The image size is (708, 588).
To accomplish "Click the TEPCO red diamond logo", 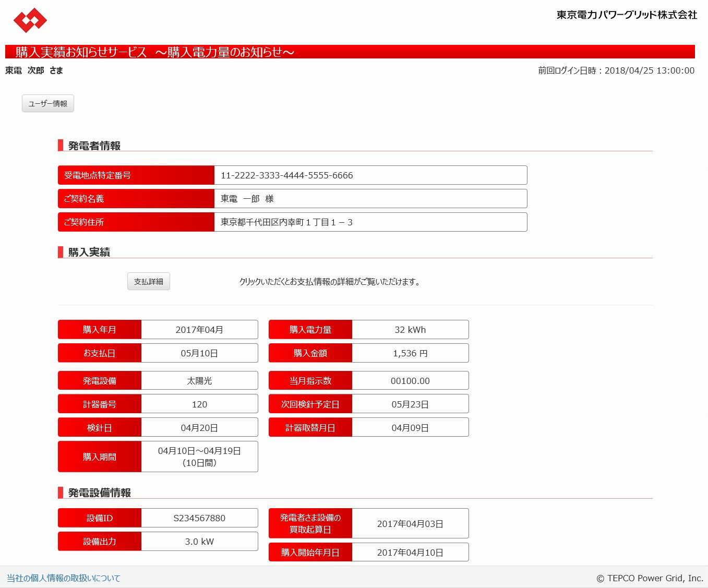I will [30, 20].
